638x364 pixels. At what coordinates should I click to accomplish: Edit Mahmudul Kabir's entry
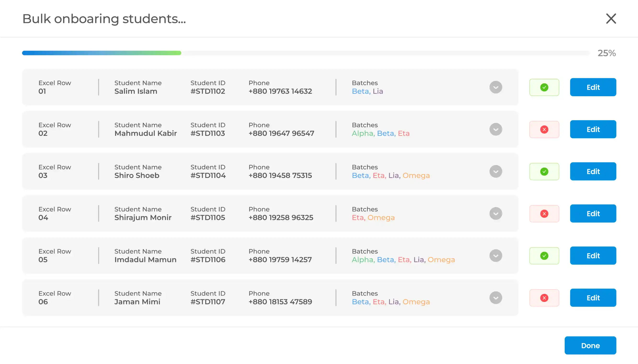click(x=593, y=130)
